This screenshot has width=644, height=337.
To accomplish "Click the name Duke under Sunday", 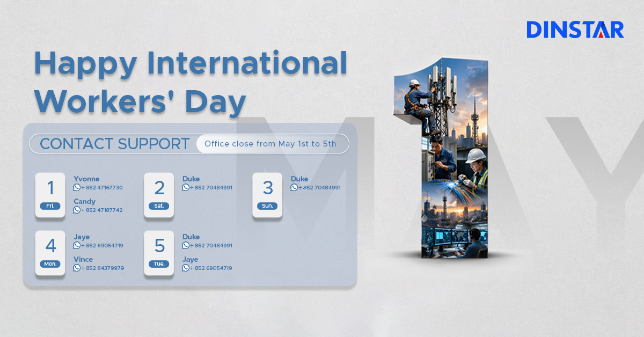I will click(x=299, y=179).
